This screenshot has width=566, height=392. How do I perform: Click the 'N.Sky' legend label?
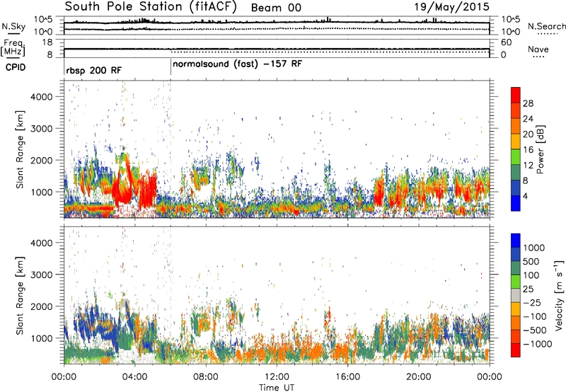(x=13, y=26)
